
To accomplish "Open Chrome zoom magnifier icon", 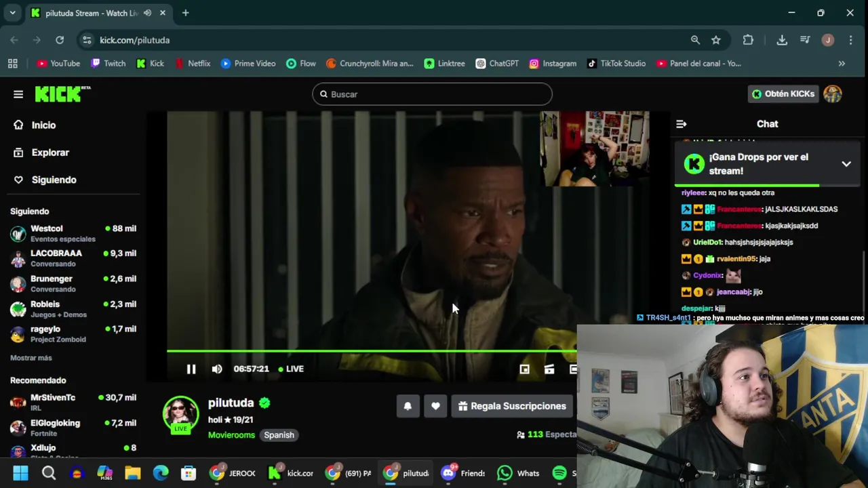I will pos(695,40).
